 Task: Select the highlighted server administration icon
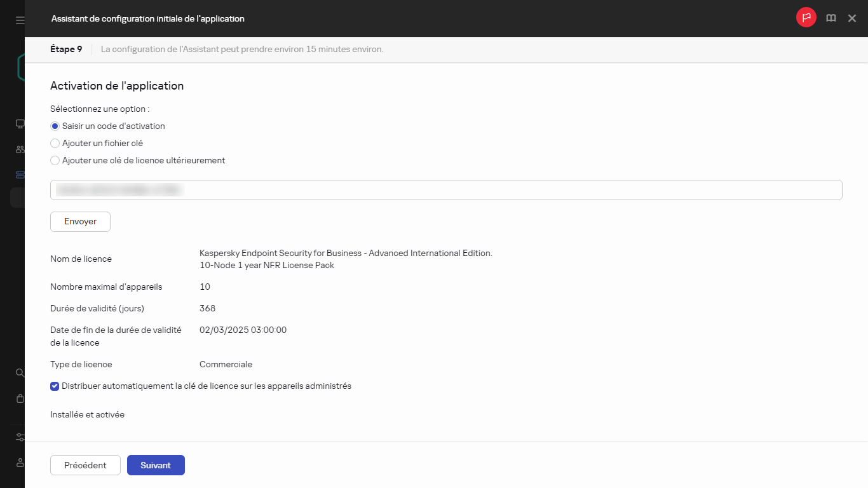18,174
